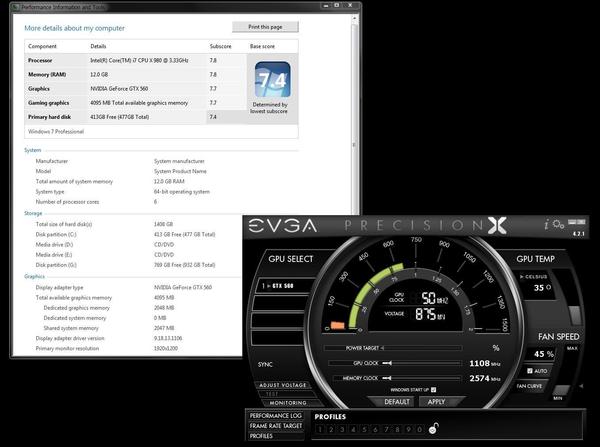600x447 pixels.
Task: Click the '4095 MB Total available graphics memory' cell
Action: pos(139,103)
